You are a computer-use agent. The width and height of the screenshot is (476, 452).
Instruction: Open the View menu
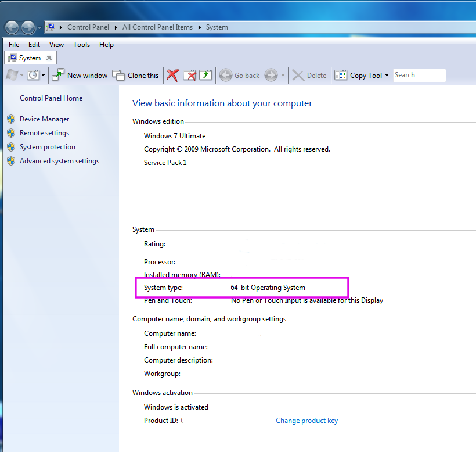pyautogui.click(x=56, y=45)
